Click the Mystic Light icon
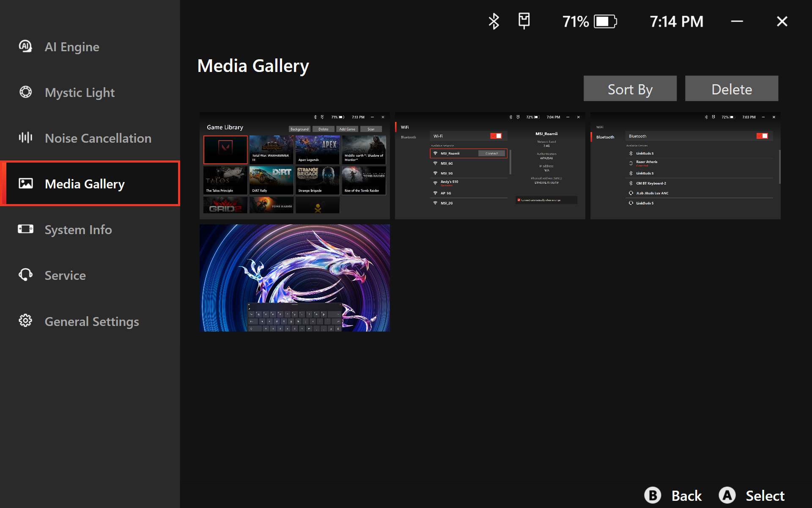This screenshot has height=508, width=812. (25, 92)
